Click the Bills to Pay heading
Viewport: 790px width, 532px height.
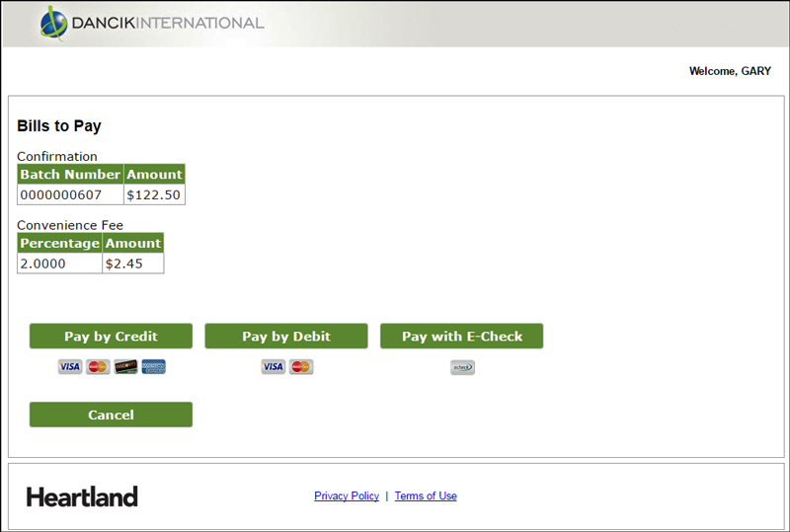59,125
